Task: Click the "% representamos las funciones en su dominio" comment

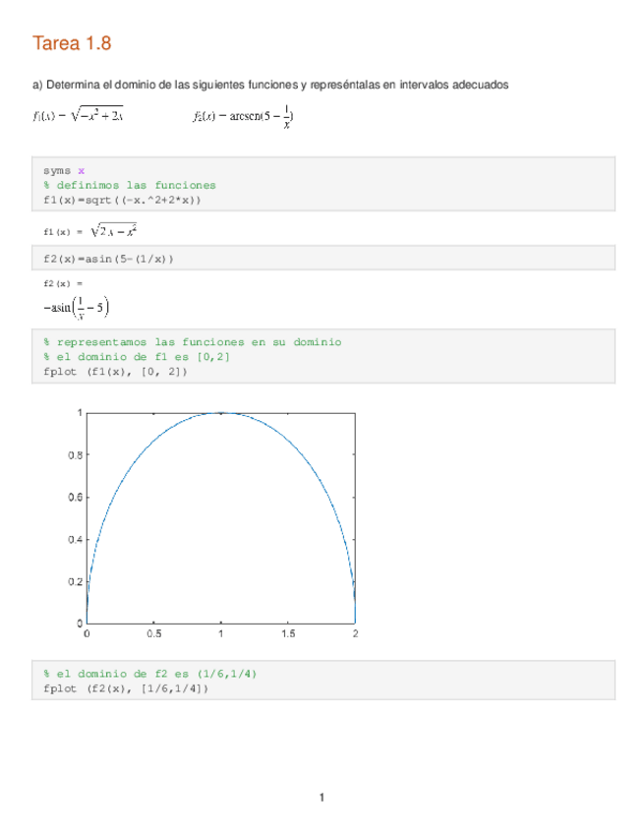Action: pos(192,342)
